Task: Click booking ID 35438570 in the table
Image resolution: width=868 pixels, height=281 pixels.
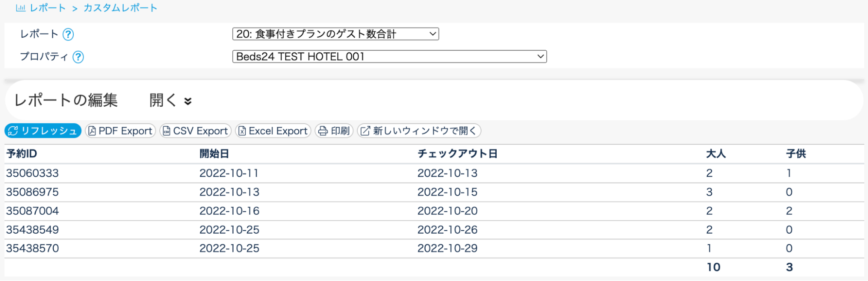Action: click(33, 248)
